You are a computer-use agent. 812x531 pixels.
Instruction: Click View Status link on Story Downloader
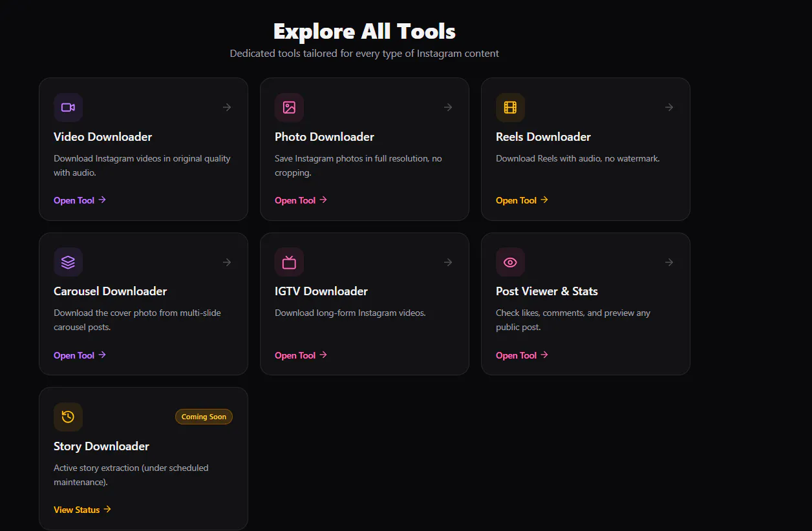(x=82, y=510)
